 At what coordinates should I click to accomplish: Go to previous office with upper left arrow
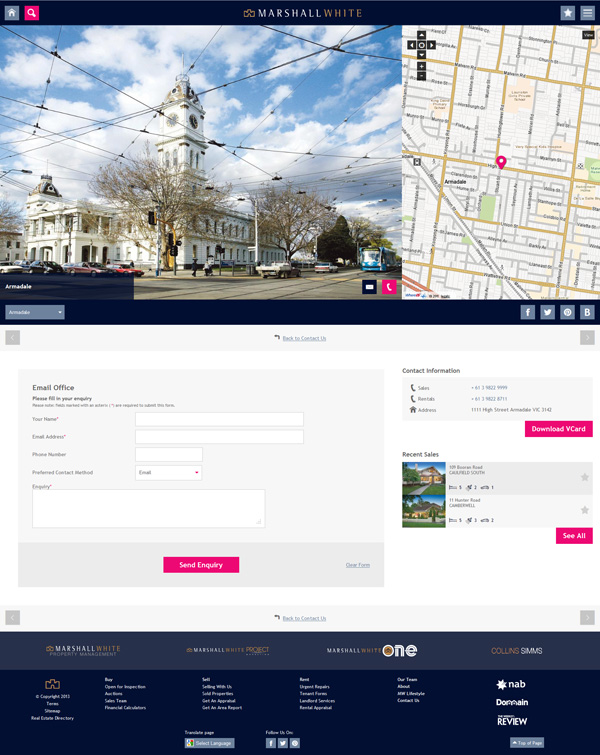(x=13, y=338)
